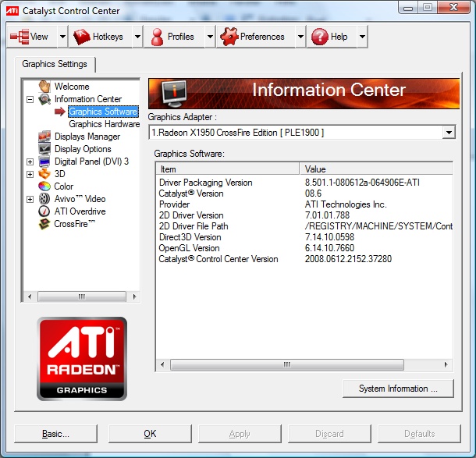Click the Displays Manager icon

(44, 137)
